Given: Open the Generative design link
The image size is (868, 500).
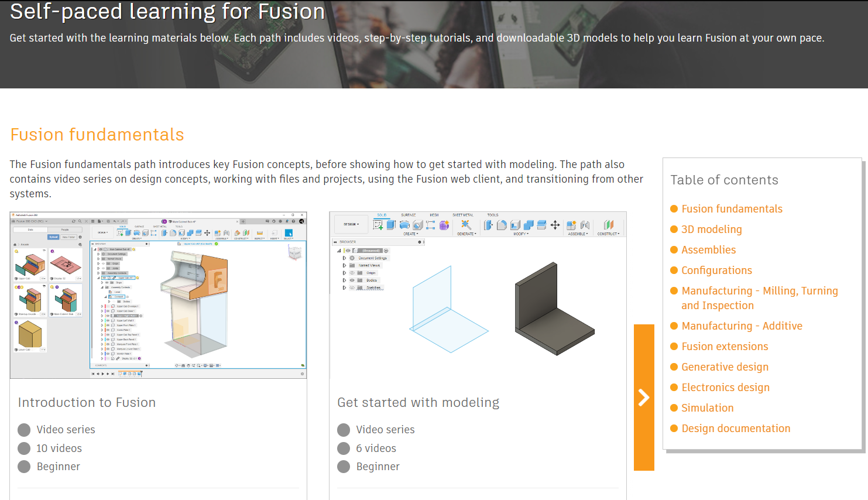Looking at the screenshot, I should tap(725, 367).
